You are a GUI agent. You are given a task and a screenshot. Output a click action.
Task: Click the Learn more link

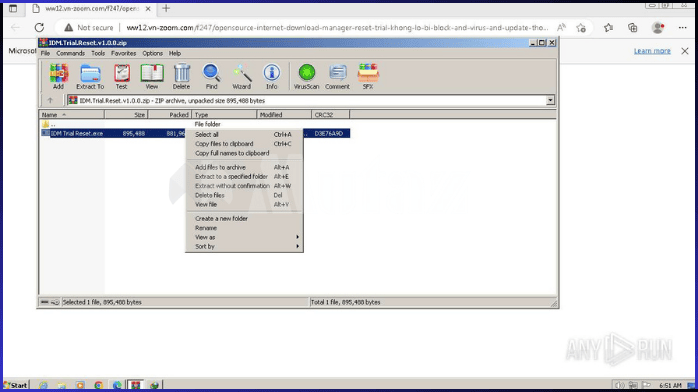(x=652, y=51)
